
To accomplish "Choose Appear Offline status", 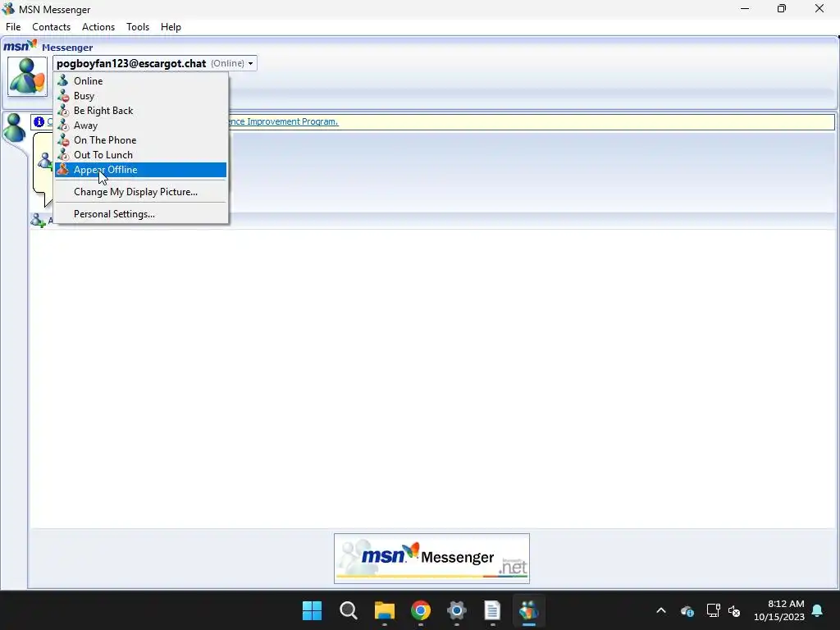I will [141, 170].
